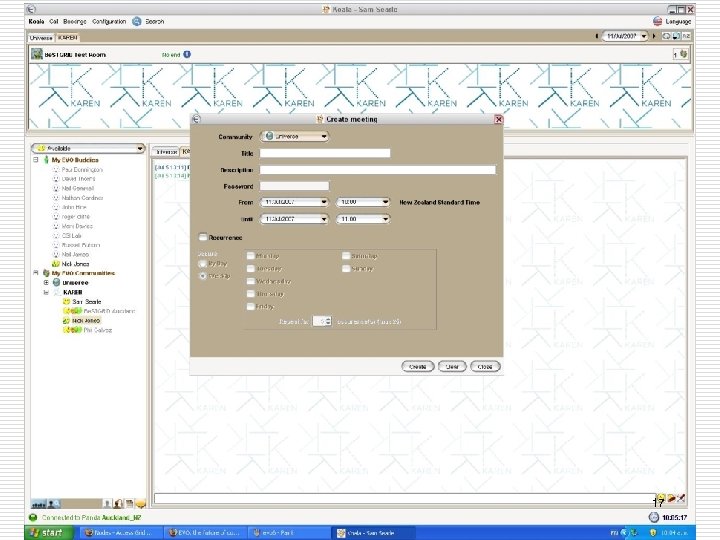Tick the Thursday checkbox
This screenshot has height=540, width=720.
coord(250,293)
